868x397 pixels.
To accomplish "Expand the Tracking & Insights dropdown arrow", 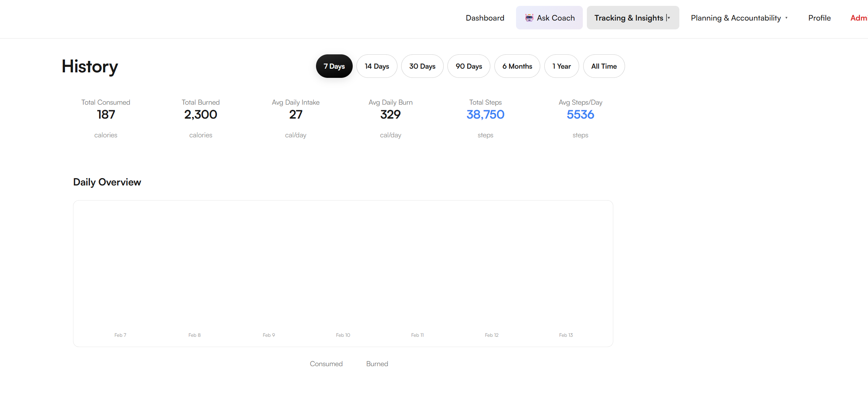I will click(669, 18).
